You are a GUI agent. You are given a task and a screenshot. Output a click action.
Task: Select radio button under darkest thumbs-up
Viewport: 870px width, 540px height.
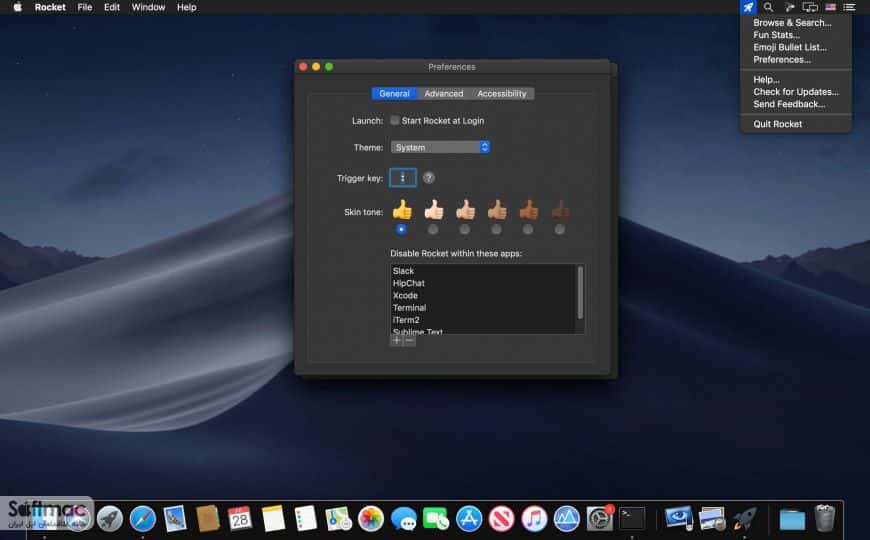[x=560, y=229]
